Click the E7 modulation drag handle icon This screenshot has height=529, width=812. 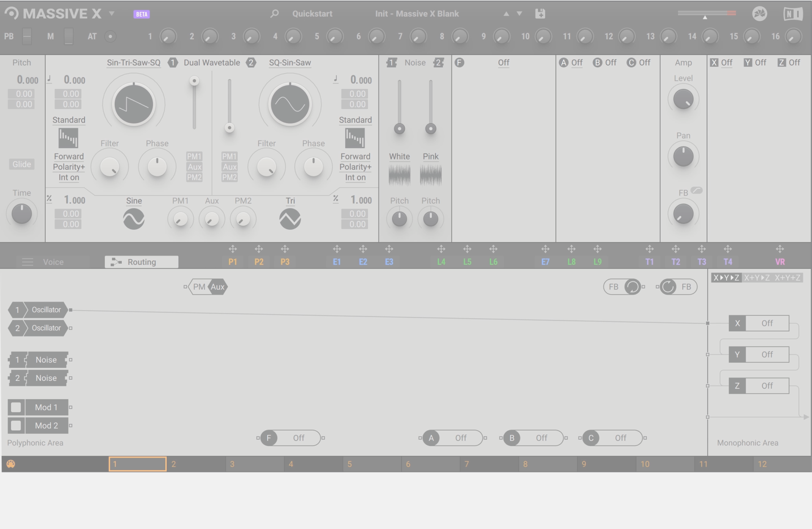546,249
